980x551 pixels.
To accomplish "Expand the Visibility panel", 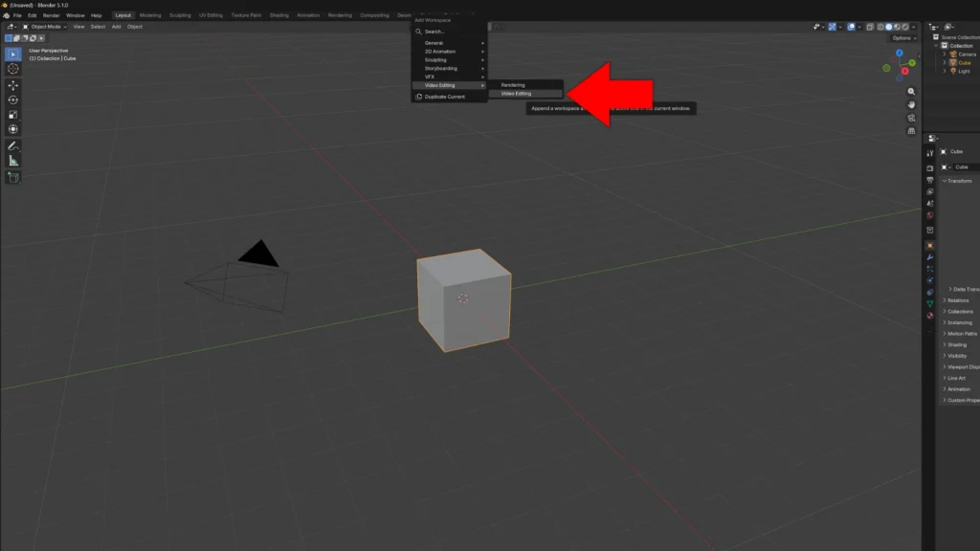I will click(x=954, y=356).
